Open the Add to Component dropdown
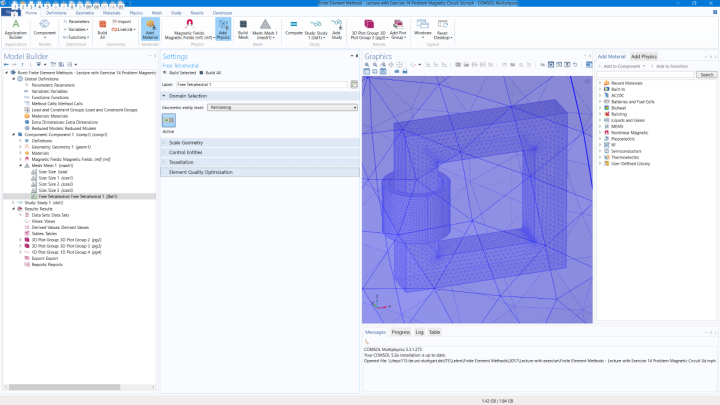 coord(622,66)
